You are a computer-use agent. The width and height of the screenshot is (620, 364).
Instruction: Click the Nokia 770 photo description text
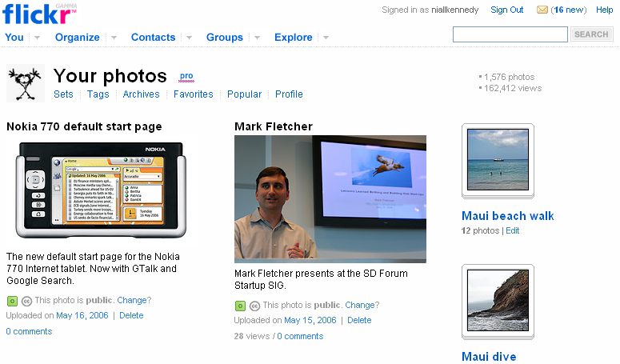tap(93, 269)
